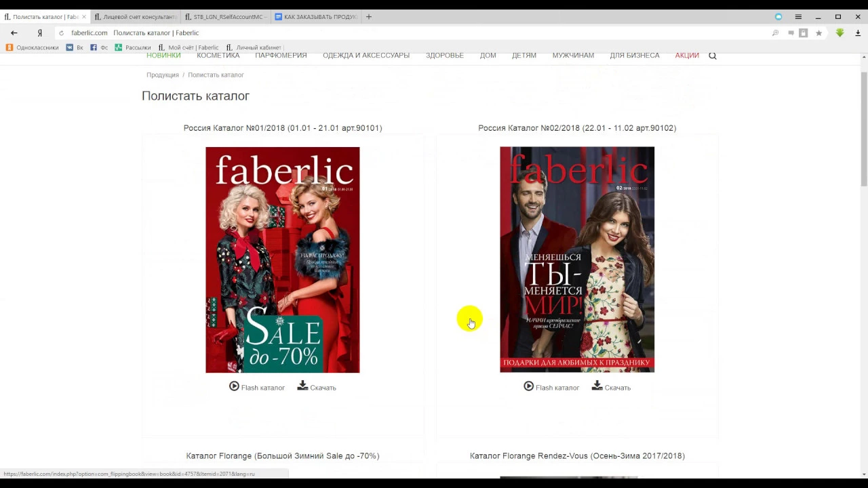Open the АКЦИИ menu item
868x488 pixels.
tap(687, 56)
